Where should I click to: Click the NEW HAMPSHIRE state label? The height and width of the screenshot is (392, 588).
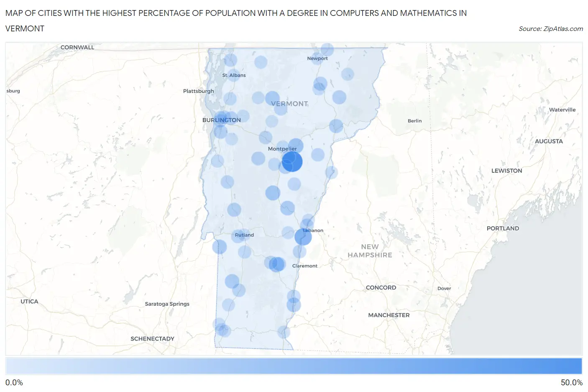point(370,251)
